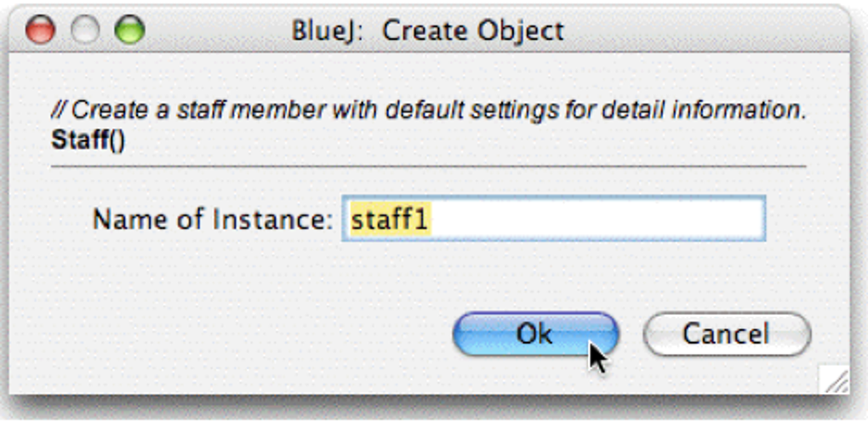Viewport: 868px width, 429px height.
Task: Confirm object creation with the Ok button
Action: (535, 334)
